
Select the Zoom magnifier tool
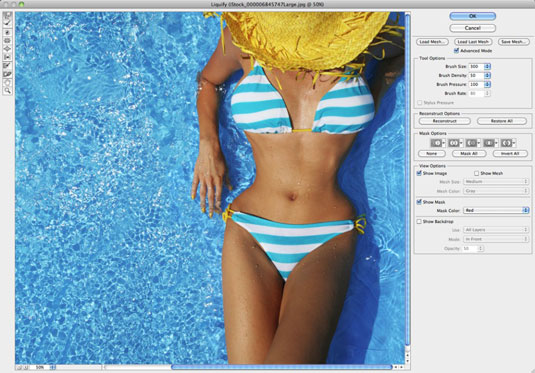(8, 90)
